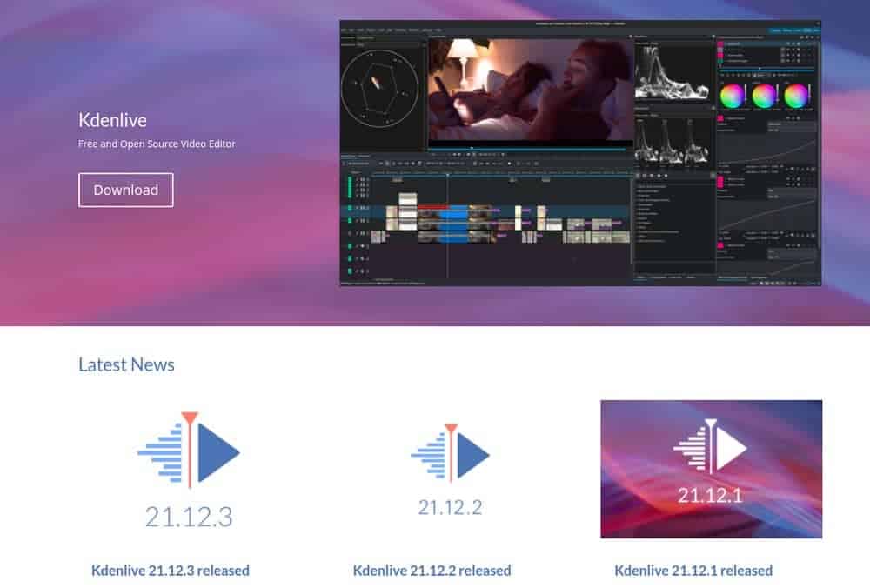Open the Kdenlive 21.12.1 released article link

pos(693,571)
